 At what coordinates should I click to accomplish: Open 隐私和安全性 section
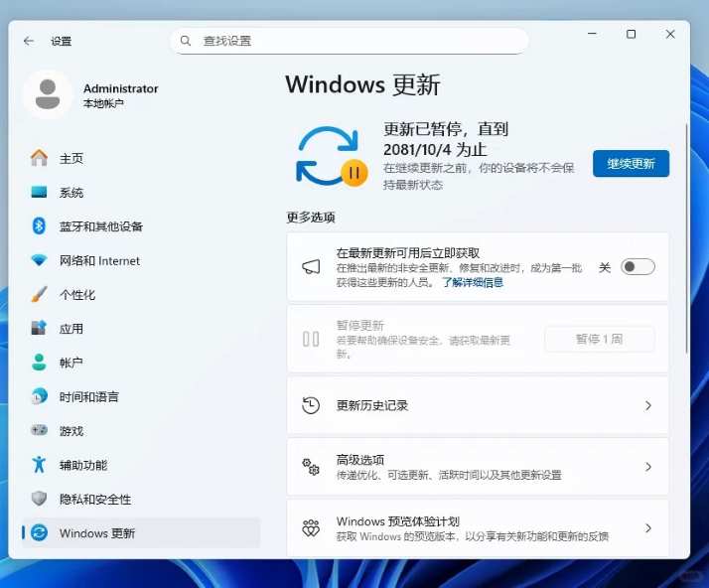(x=141, y=499)
